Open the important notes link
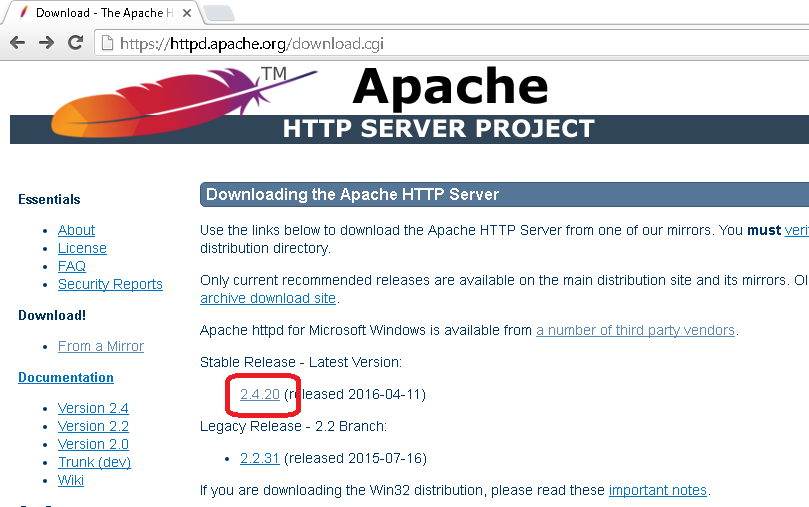This screenshot has width=809, height=507. 657,490
